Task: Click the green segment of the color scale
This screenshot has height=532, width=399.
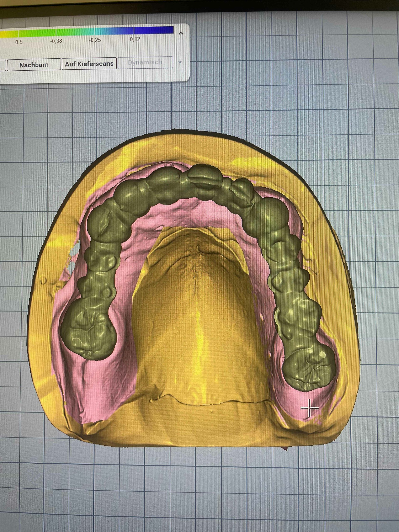Action: [x=37, y=33]
